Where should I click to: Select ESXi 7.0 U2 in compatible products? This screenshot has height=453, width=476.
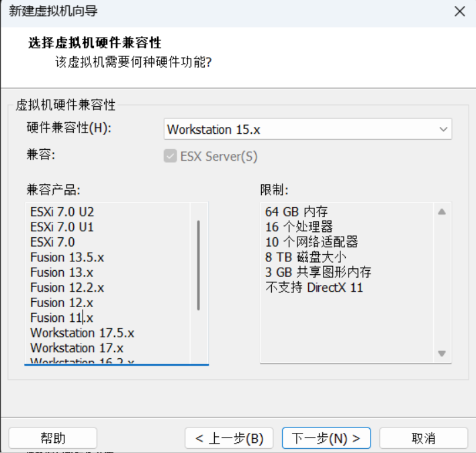point(62,212)
